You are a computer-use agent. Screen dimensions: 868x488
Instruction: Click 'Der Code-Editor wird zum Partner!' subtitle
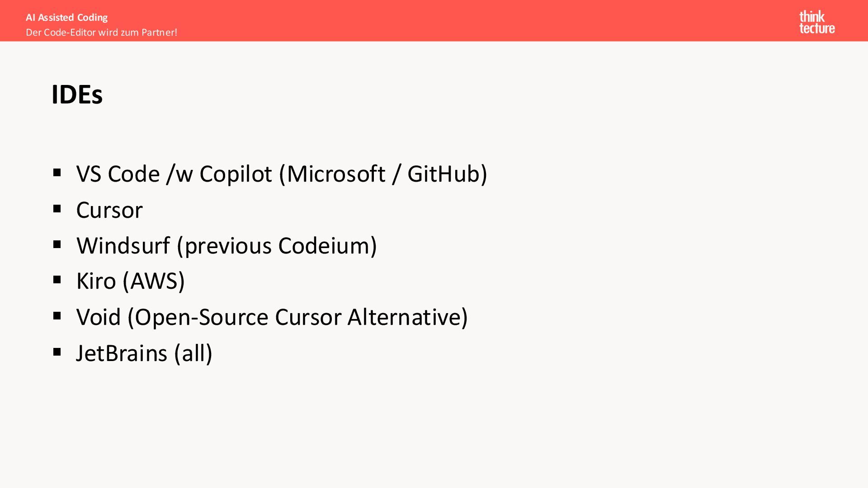[101, 33]
